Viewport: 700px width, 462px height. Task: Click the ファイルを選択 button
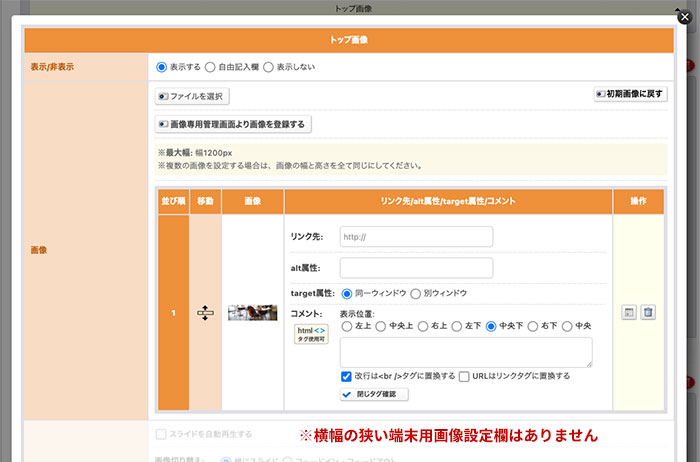point(193,96)
